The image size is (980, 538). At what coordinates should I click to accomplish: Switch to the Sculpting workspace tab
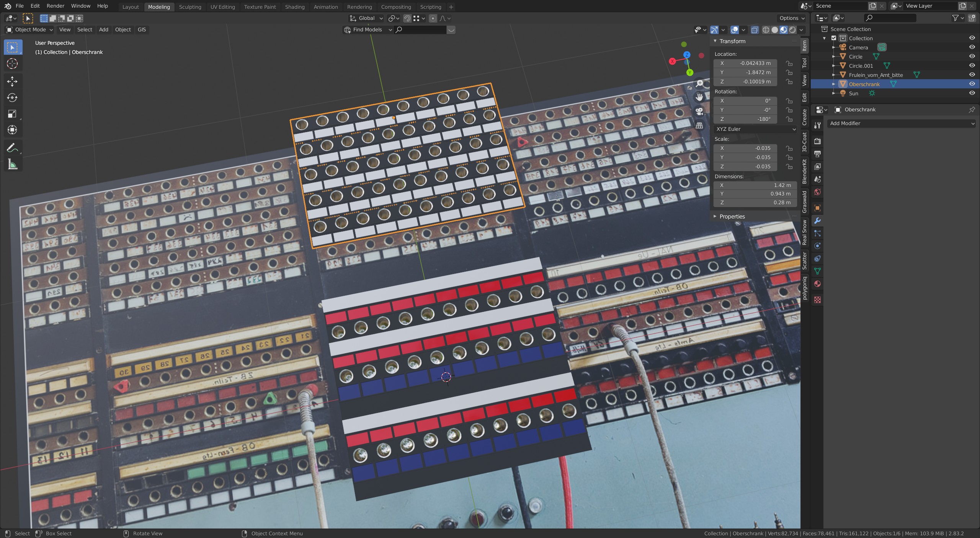pos(190,7)
